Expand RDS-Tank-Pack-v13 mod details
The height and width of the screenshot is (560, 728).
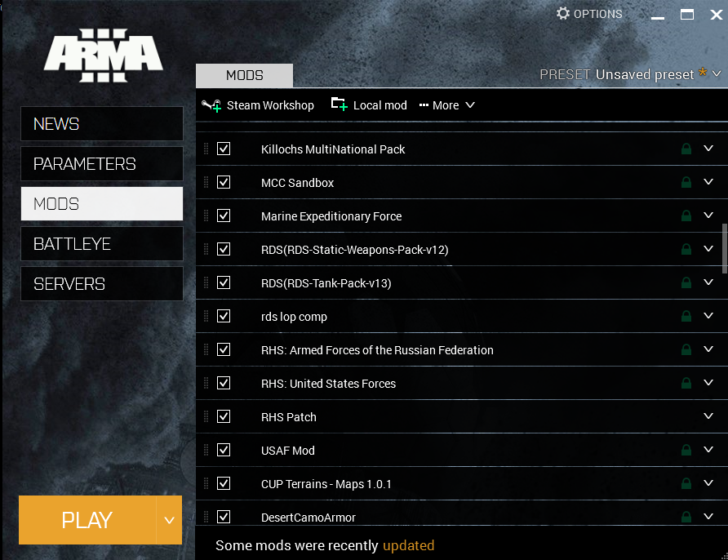click(708, 282)
